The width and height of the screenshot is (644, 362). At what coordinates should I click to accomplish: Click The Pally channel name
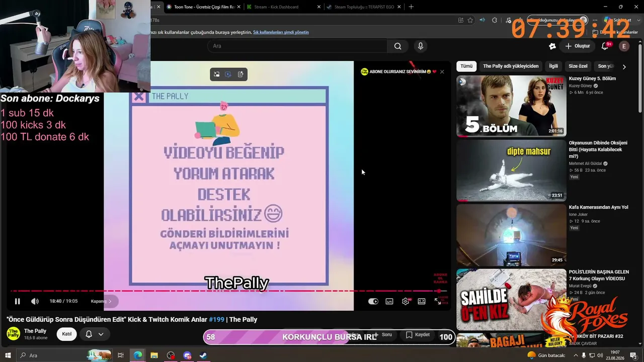click(35, 331)
